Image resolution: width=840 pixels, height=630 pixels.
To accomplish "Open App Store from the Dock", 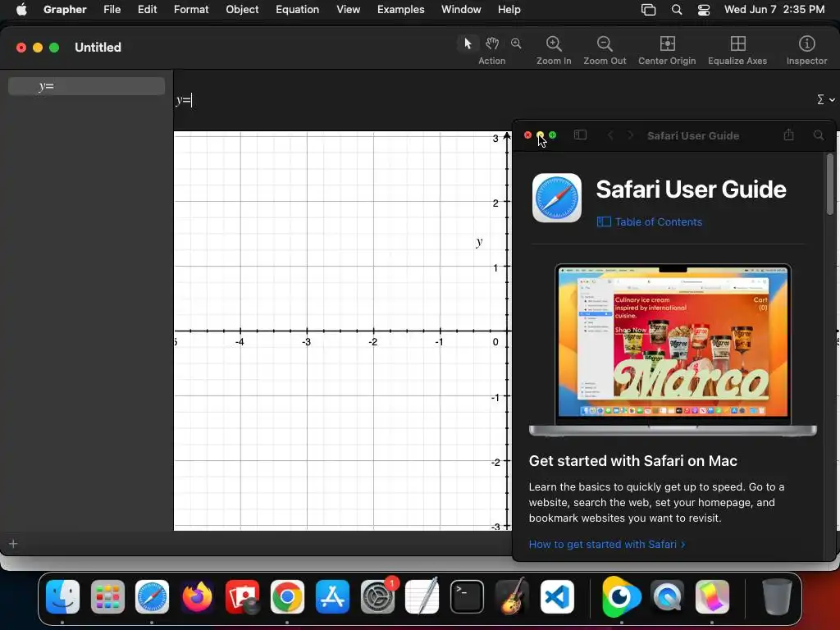I will (332, 597).
